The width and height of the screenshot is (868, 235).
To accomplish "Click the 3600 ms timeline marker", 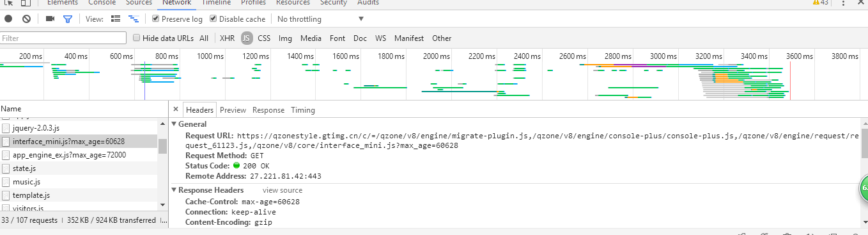I will 800,56.
